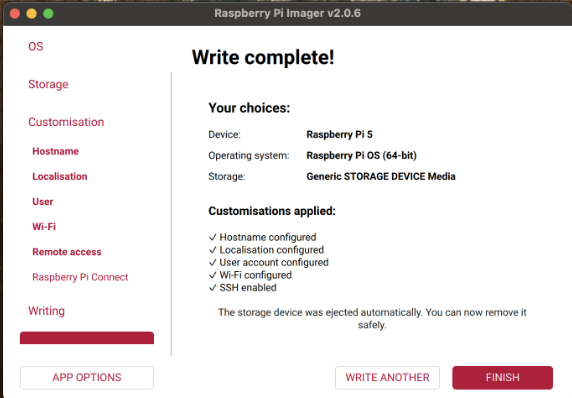Click the 'Storage:' label in summary
572x398 pixels.
point(227,177)
